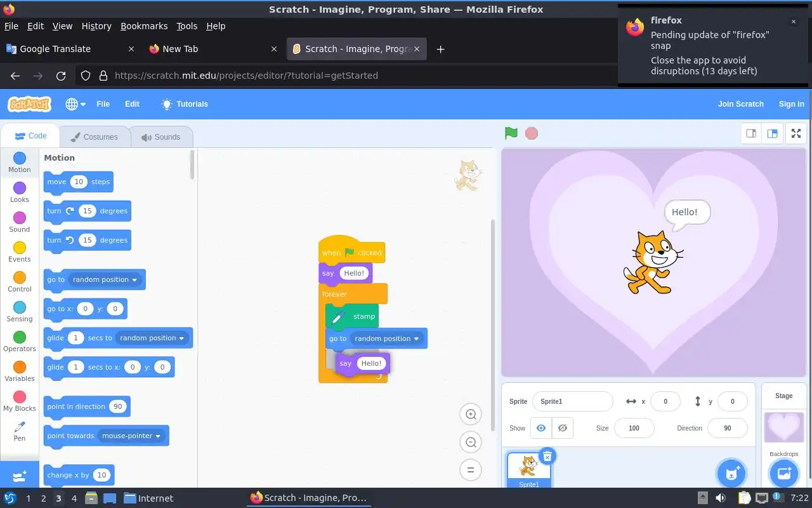The width and height of the screenshot is (812, 508).
Task: Expand point towards mouse-pointer dropdown
Action: [131, 436]
